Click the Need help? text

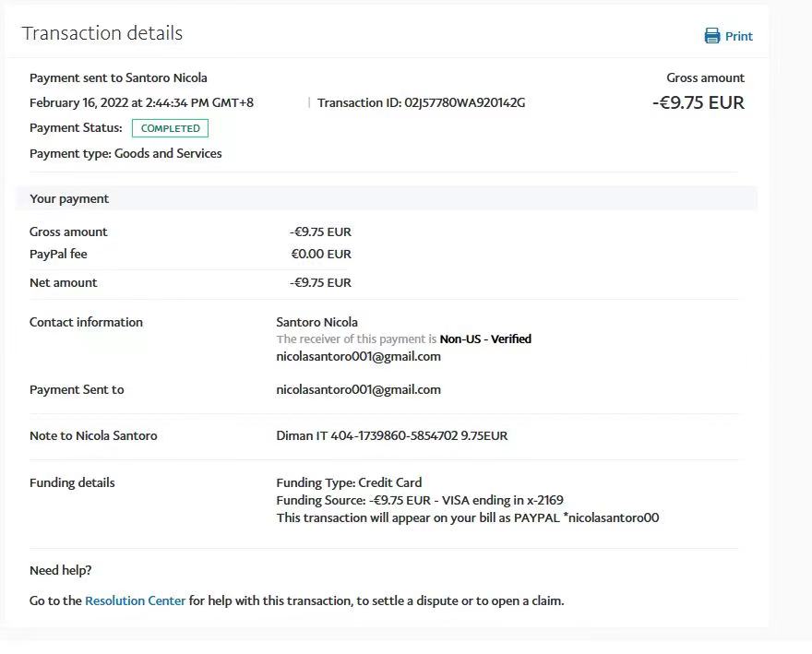[x=61, y=571]
